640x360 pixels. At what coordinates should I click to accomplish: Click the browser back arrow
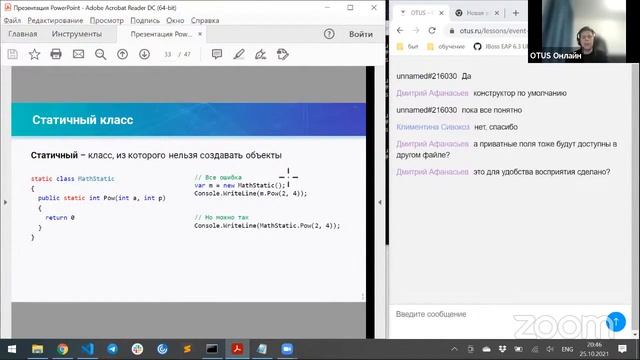[x=400, y=31]
